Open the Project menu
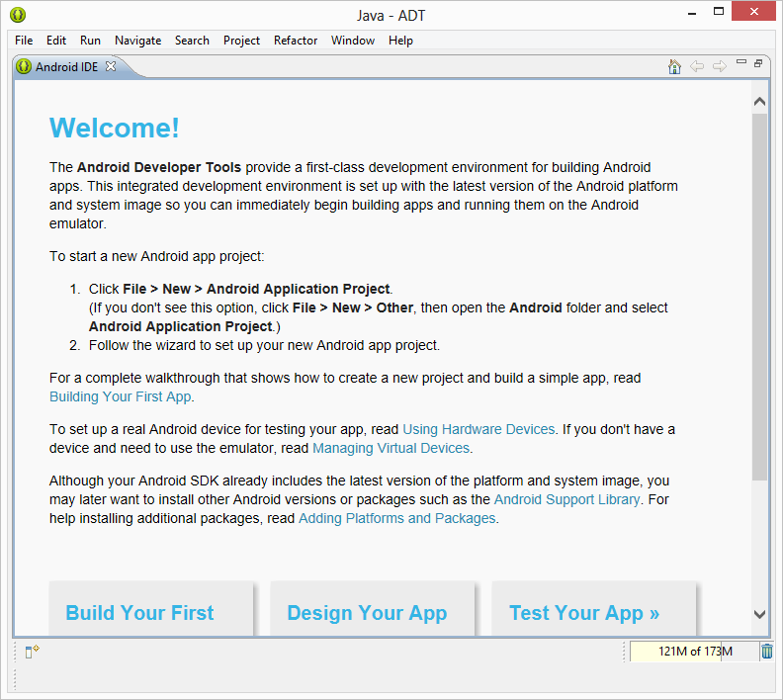This screenshot has width=783, height=700. click(241, 41)
